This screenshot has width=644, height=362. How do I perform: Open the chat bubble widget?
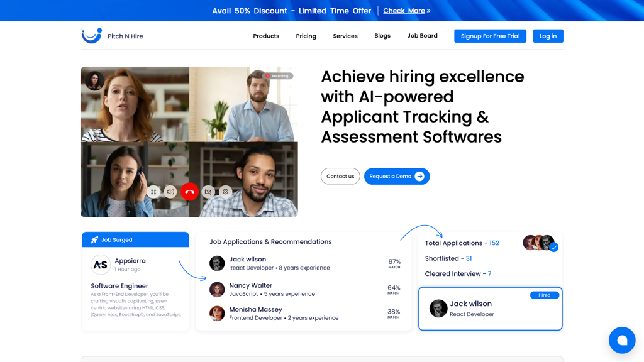click(x=622, y=340)
